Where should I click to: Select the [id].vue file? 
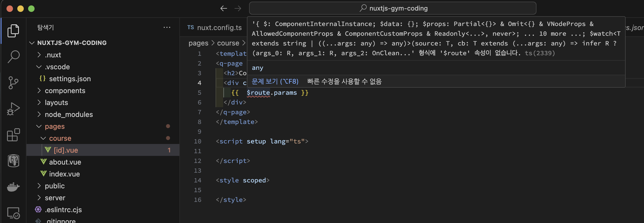(103, 150)
